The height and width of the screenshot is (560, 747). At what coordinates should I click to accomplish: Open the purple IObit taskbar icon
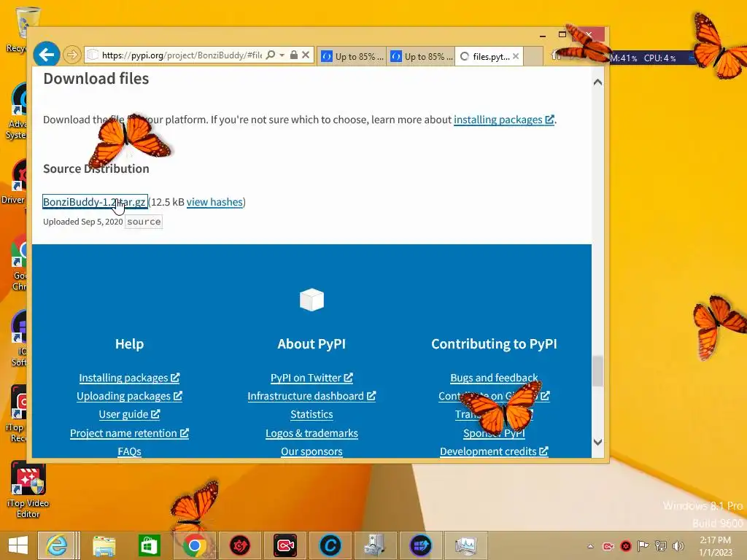[420, 545]
